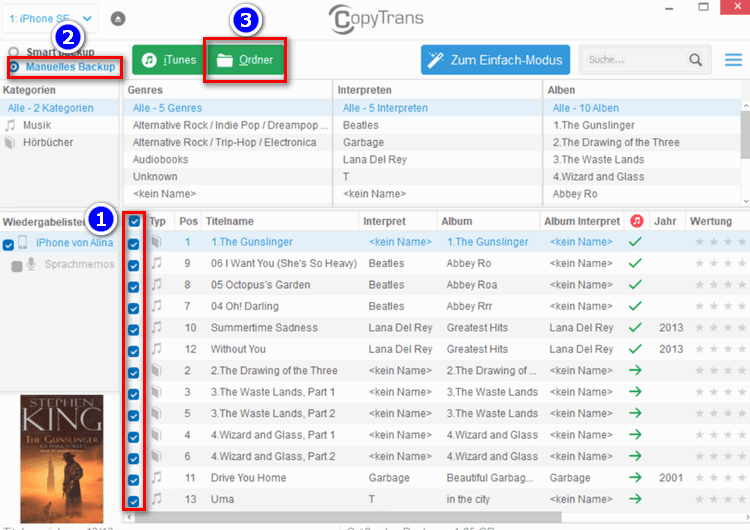Toggle the select-all tracks checkbox in header

click(134, 221)
